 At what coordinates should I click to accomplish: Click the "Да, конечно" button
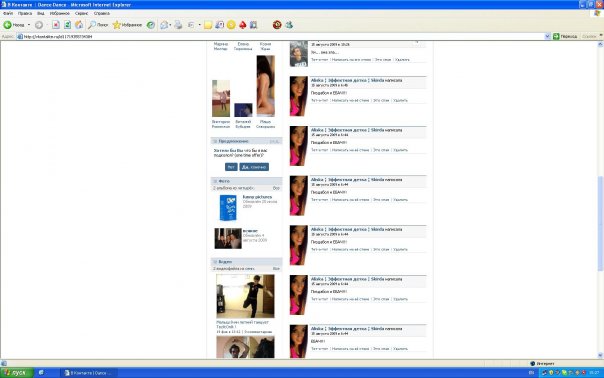[254, 167]
